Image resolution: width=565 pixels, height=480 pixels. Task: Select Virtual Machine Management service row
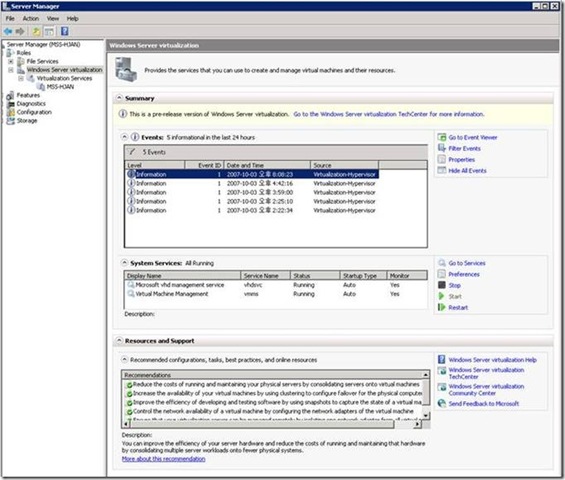point(276,294)
